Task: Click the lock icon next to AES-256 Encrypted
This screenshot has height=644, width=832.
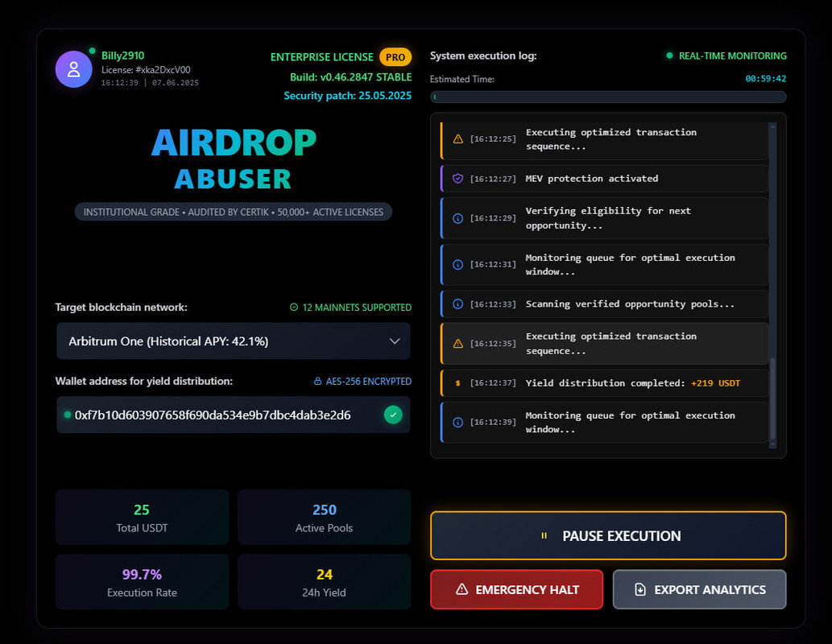Action: tap(317, 381)
